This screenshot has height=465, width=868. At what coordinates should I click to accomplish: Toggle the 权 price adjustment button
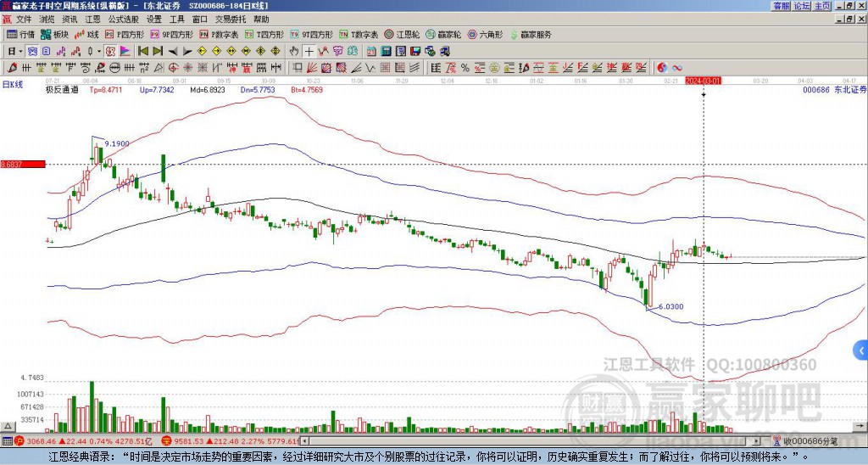click(110, 52)
